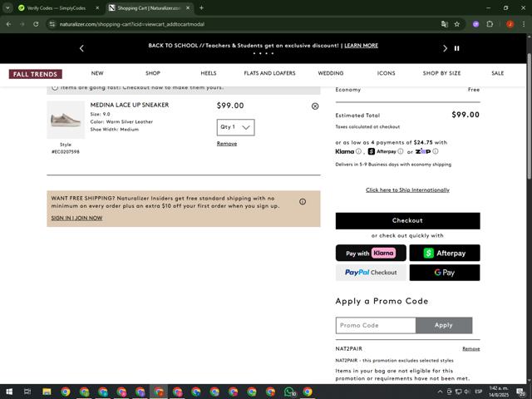Click the promo code Apply button
This screenshot has width=532, height=399.
tap(444, 325)
